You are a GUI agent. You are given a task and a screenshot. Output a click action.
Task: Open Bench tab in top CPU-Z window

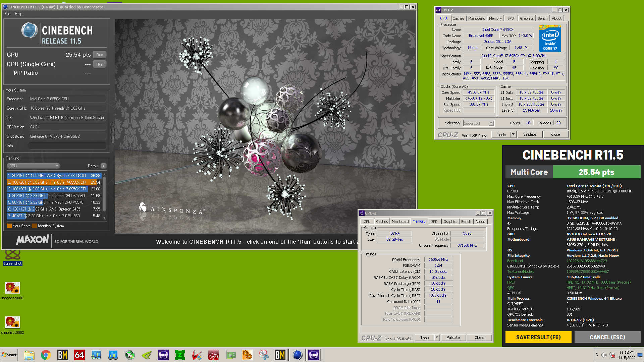(x=542, y=18)
